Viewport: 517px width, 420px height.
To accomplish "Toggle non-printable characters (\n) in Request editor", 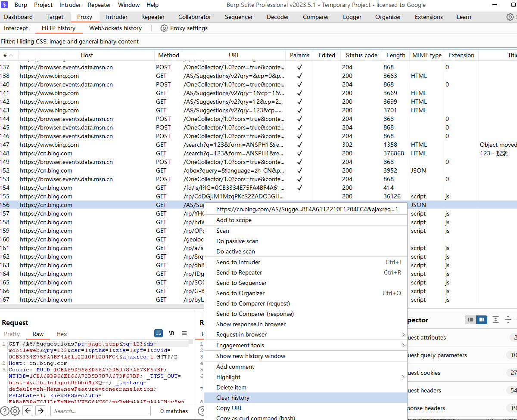I will 171,333.
